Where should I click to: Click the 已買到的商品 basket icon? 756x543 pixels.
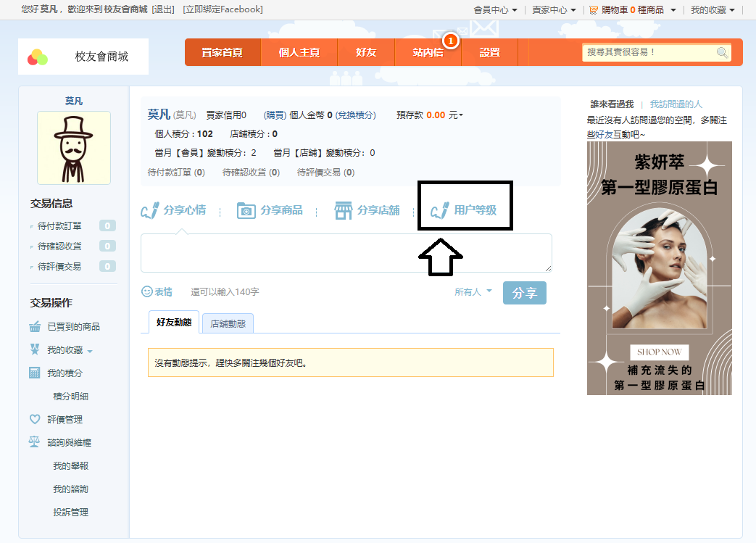click(34, 326)
